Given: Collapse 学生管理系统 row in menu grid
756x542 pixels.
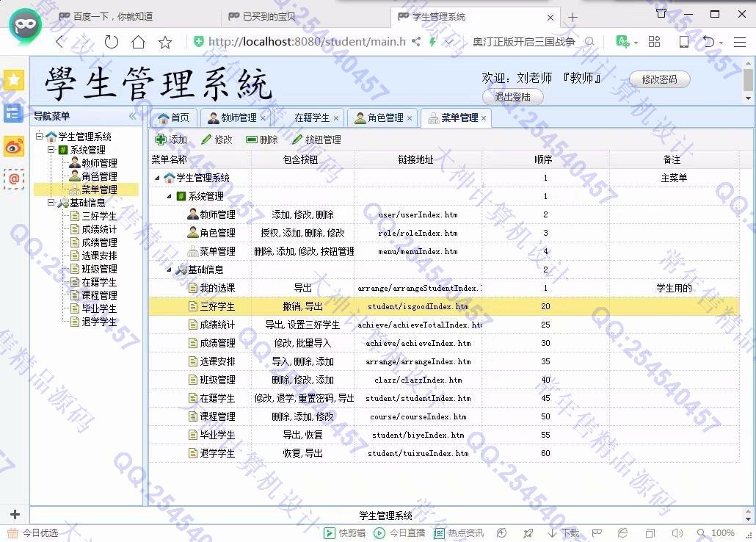Looking at the screenshot, I should click(157, 178).
